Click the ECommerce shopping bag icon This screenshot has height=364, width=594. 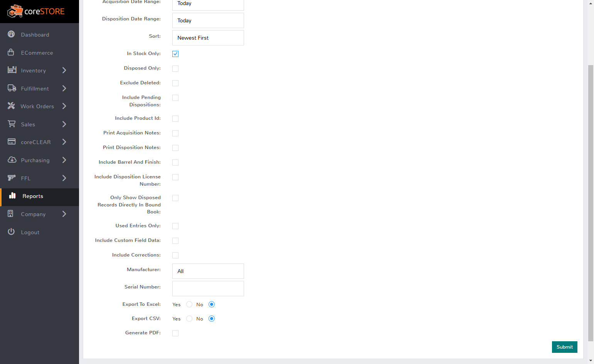tap(11, 52)
